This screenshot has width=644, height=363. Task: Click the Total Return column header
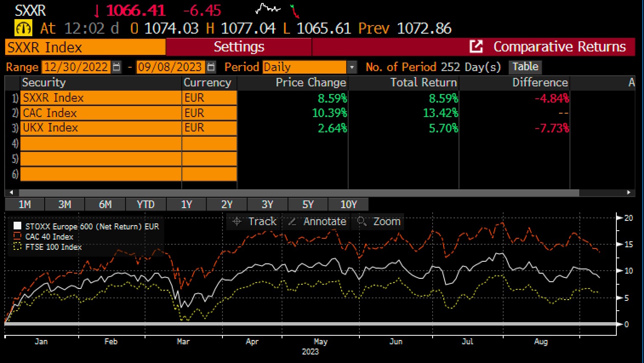pyautogui.click(x=404, y=83)
